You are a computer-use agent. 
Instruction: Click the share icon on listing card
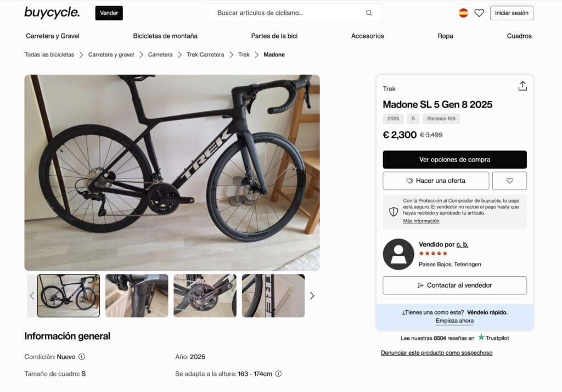[x=522, y=86]
